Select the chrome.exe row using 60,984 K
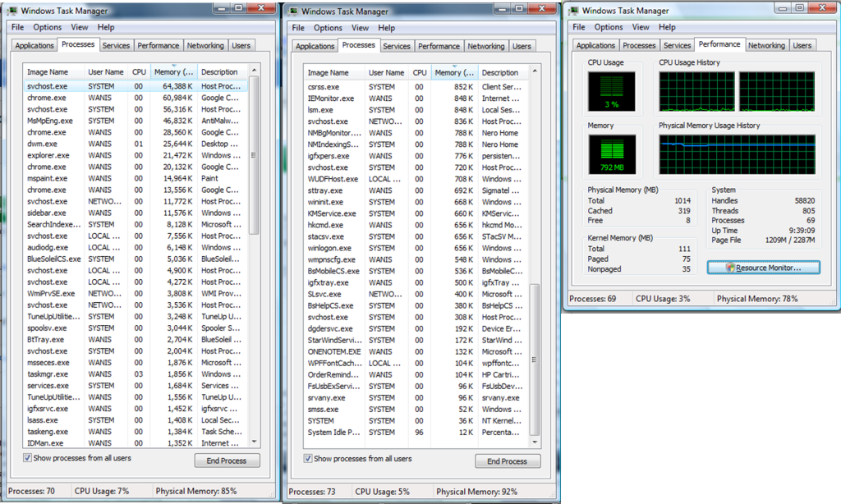The image size is (841, 504). click(136, 98)
